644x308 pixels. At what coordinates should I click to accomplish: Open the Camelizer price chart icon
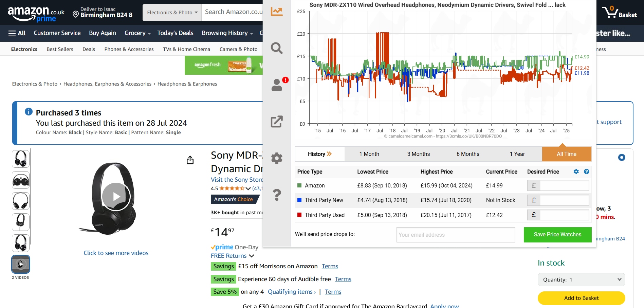click(277, 12)
